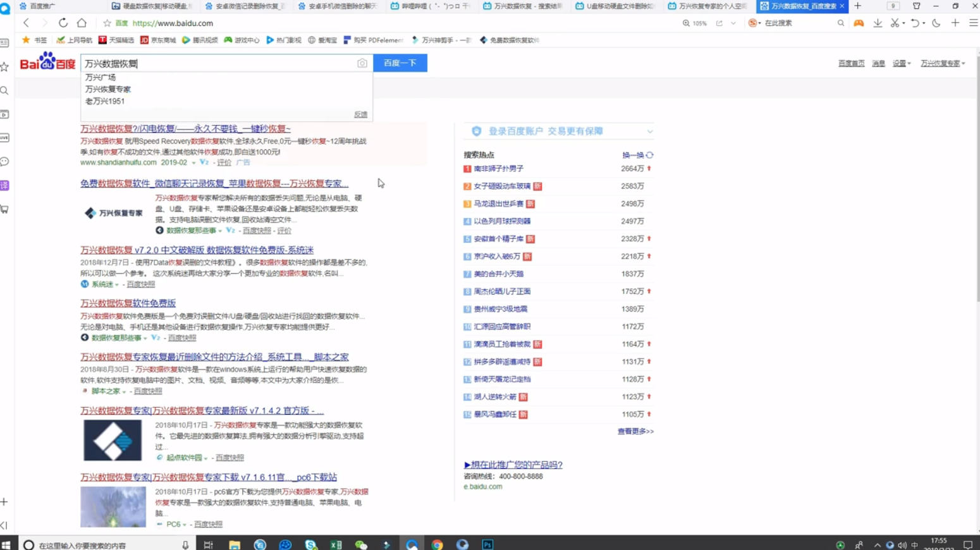Image resolution: width=980 pixels, height=550 pixels.
Task: Click the browser back arrow
Action: (x=26, y=23)
